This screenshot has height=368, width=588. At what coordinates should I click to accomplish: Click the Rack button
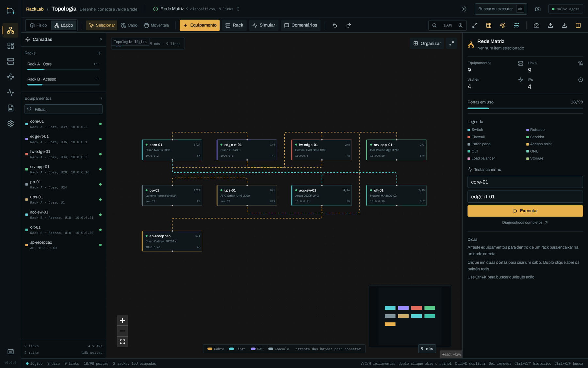[234, 25]
